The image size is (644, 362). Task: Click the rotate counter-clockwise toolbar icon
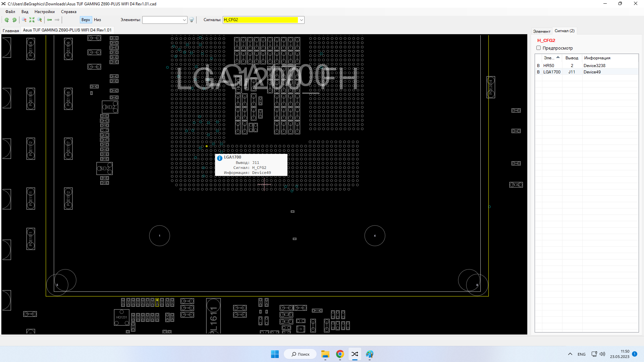[7, 20]
